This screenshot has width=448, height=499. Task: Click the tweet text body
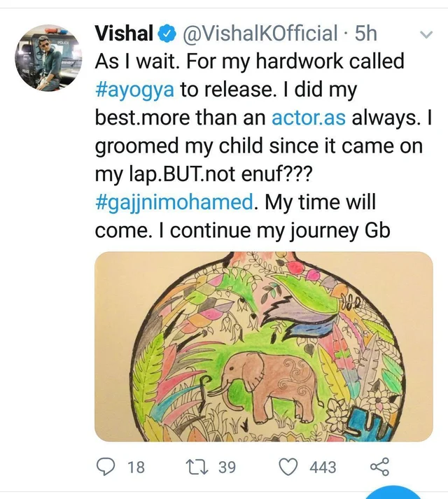pos(263,146)
